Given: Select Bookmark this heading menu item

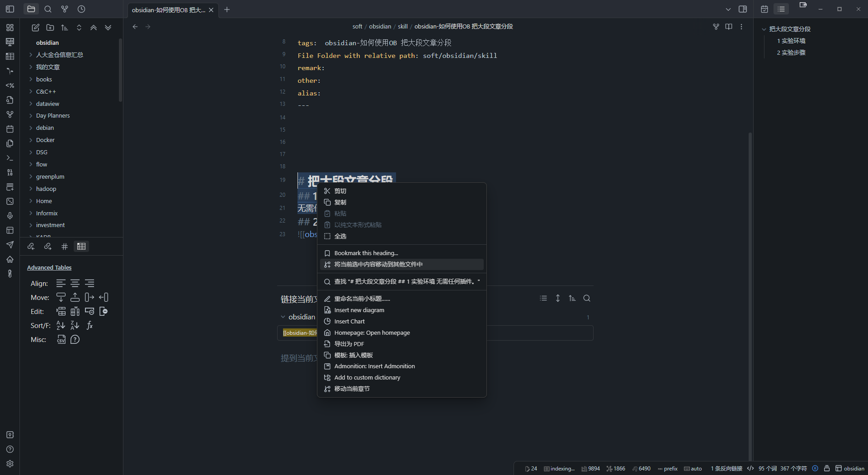Looking at the screenshot, I should [402, 253].
